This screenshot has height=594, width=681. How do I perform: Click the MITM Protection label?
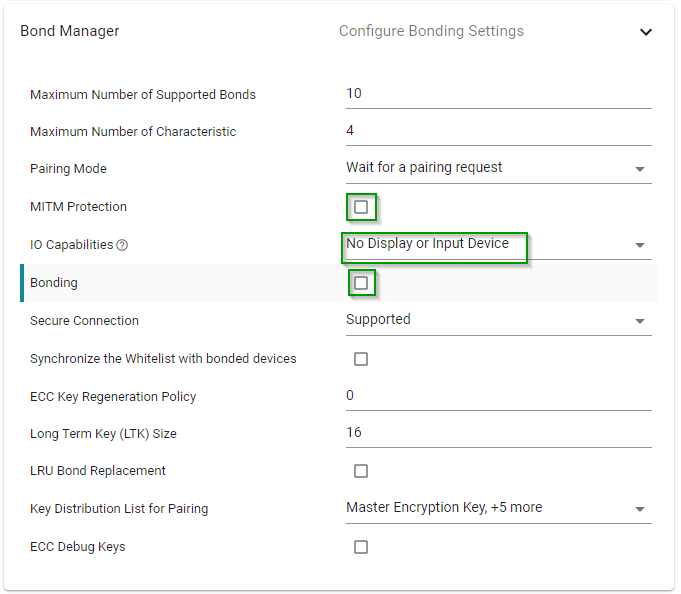(78, 207)
